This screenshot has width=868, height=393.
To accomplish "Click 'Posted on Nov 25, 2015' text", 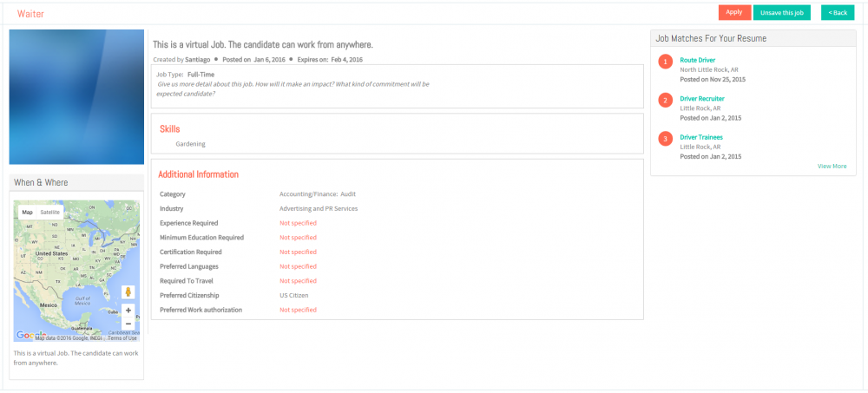I will pyautogui.click(x=713, y=79).
